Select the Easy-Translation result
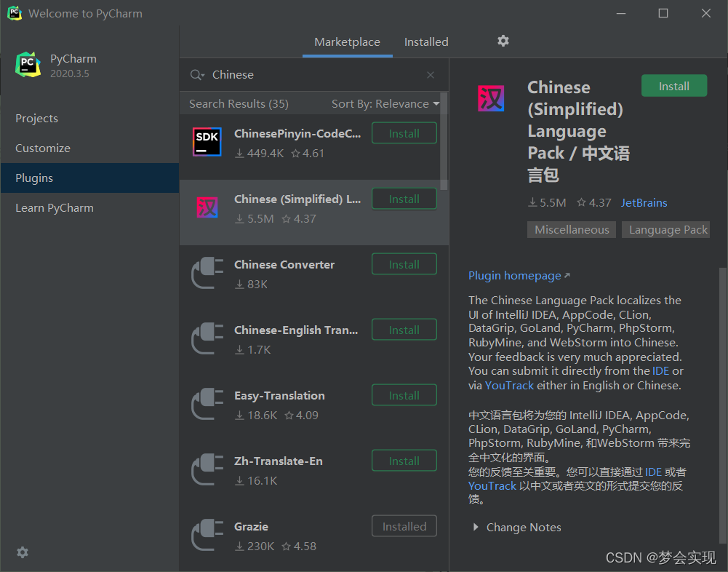 point(314,409)
